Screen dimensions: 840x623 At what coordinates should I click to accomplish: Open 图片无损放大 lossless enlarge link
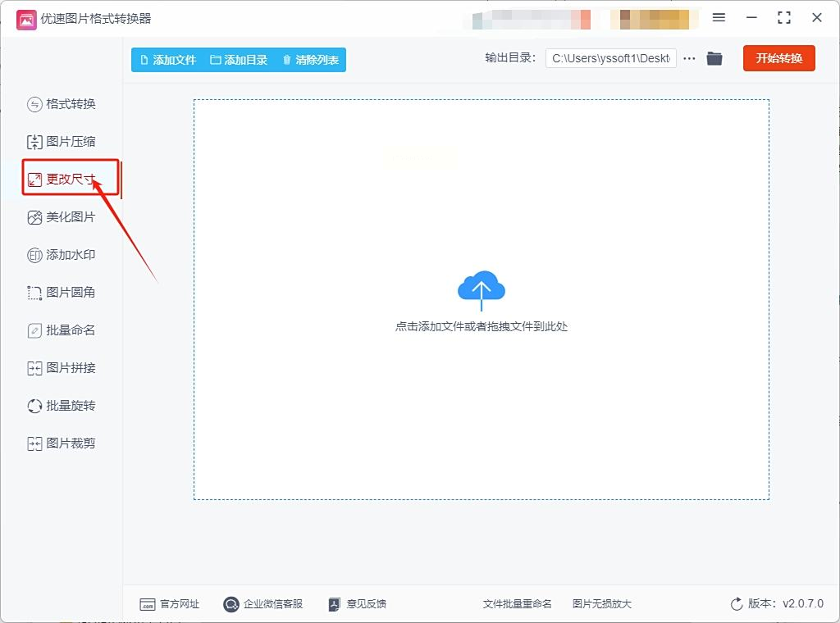(601, 604)
